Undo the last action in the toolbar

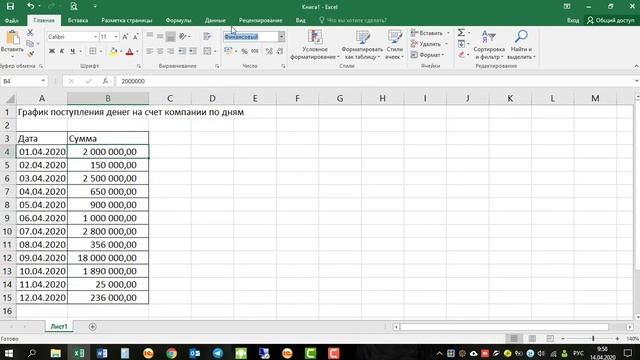click(x=31, y=7)
